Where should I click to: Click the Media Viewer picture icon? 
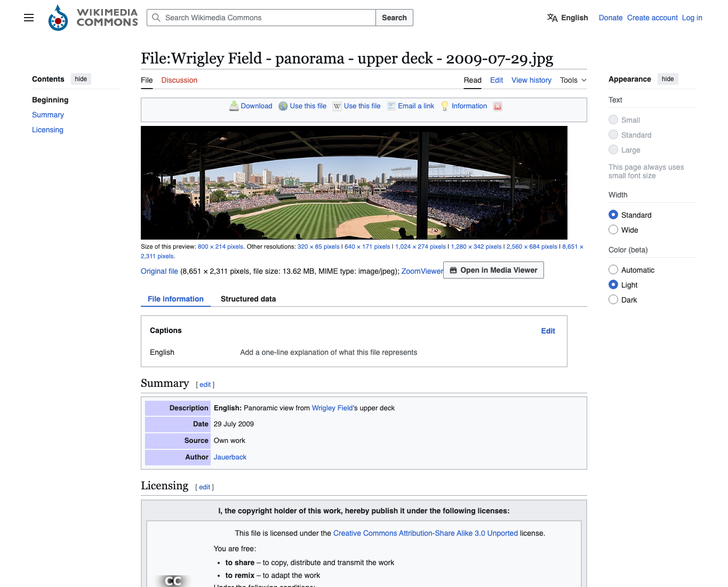453,270
